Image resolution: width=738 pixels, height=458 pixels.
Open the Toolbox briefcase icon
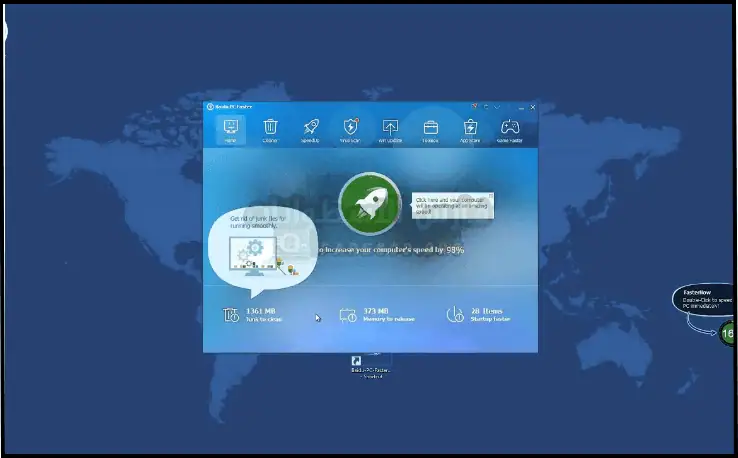[x=430, y=130]
